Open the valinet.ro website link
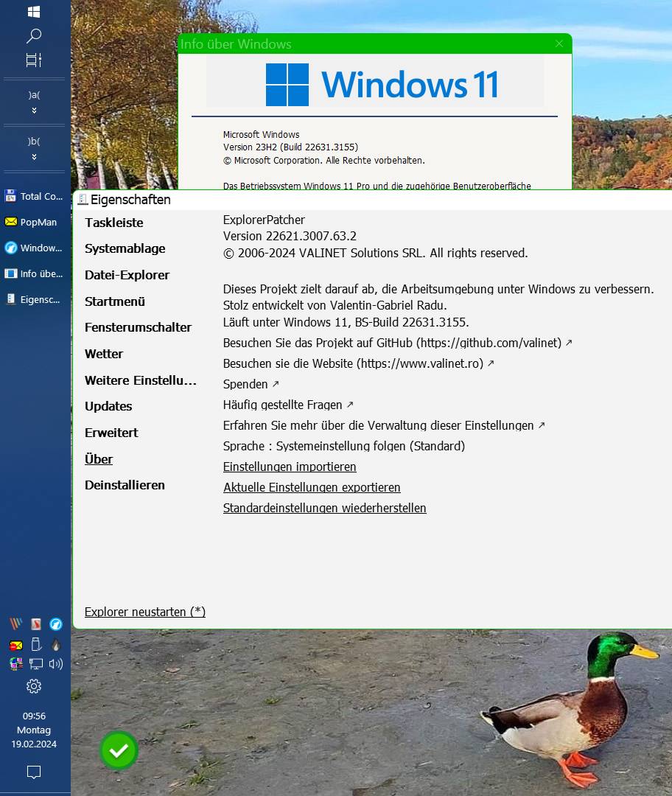 pos(358,363)
